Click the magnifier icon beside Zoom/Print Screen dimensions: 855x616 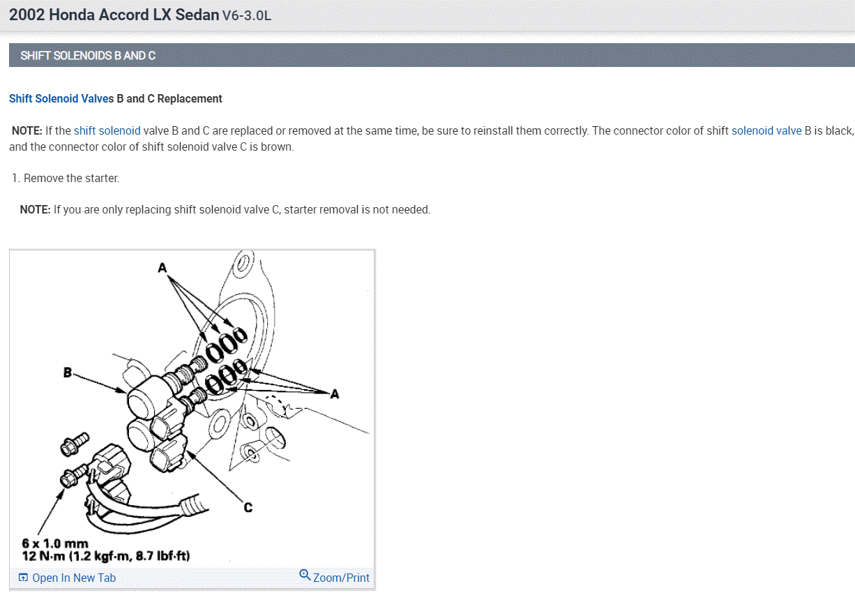click(305, 575)
